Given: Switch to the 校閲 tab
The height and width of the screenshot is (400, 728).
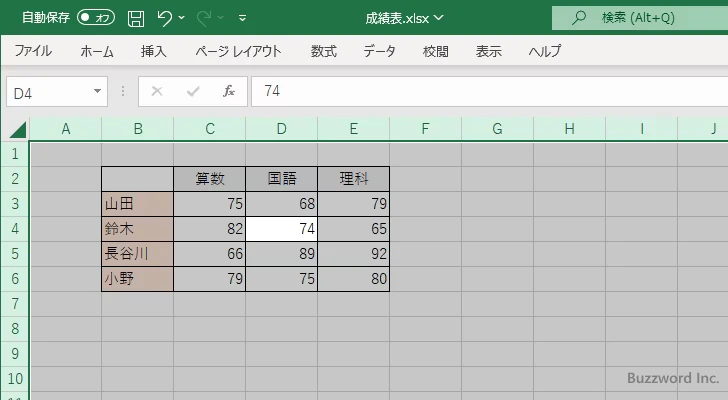Looking at the screenshot, I should click(436, 51).
